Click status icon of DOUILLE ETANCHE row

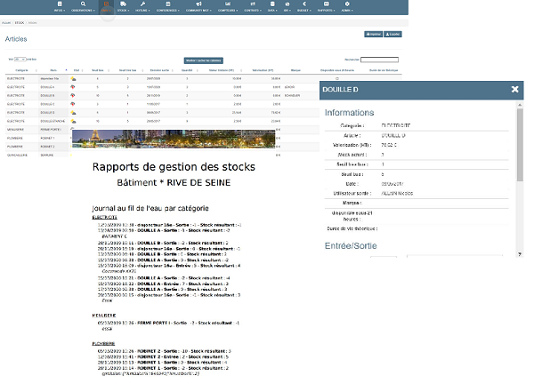coord(73,121)
